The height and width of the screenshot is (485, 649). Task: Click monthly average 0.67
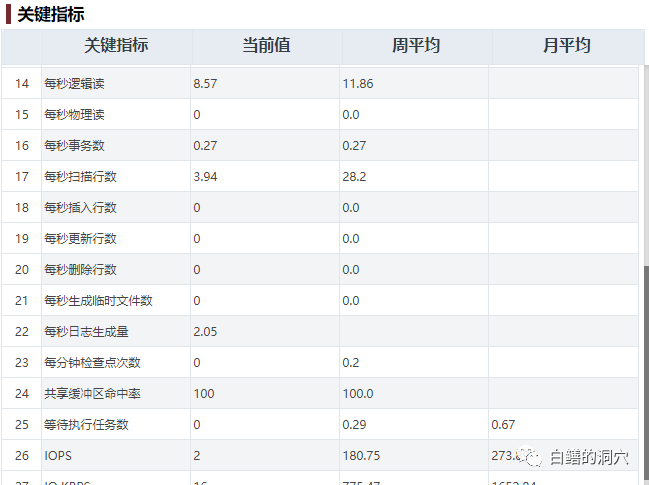[x=503, y=425]
